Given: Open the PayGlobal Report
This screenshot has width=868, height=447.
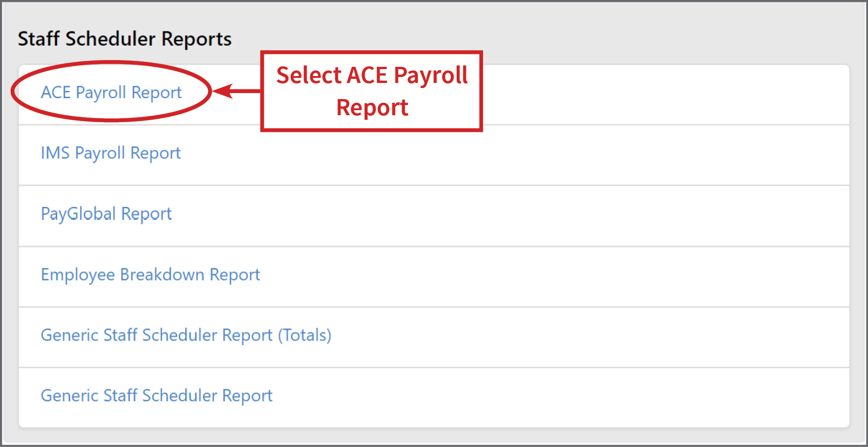Looking at the screenshot, I should click(106, 213).
